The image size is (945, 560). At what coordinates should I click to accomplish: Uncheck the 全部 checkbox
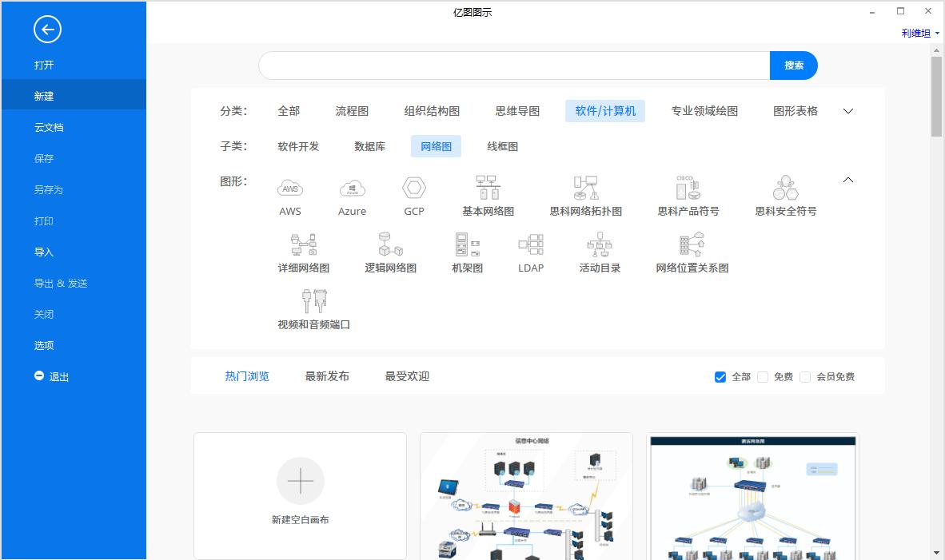720,376
